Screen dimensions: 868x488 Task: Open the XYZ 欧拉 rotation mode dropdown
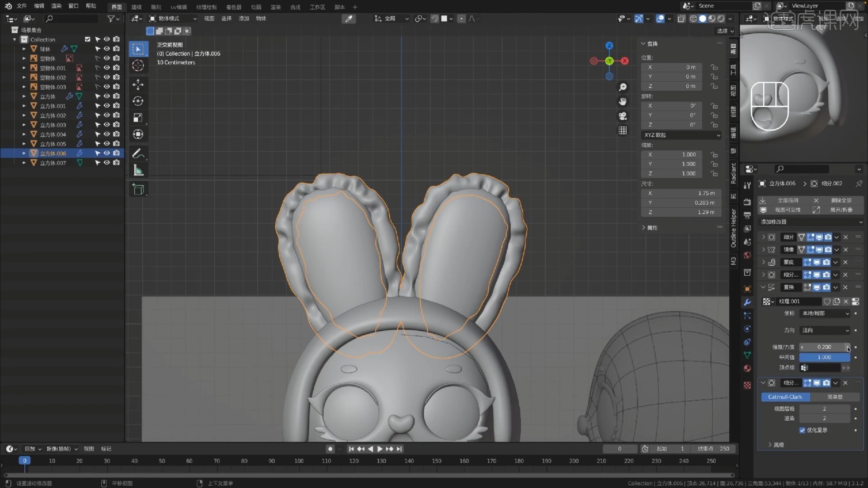pos(681,135)
